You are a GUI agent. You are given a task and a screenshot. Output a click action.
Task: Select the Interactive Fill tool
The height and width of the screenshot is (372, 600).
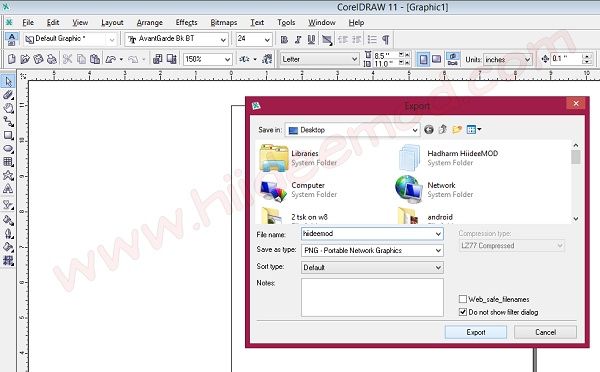8,261
